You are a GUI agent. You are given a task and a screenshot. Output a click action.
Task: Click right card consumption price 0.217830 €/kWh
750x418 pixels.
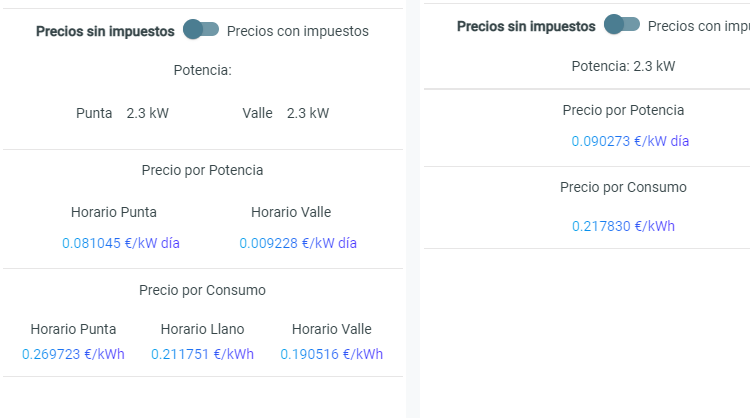coord(623,226)
